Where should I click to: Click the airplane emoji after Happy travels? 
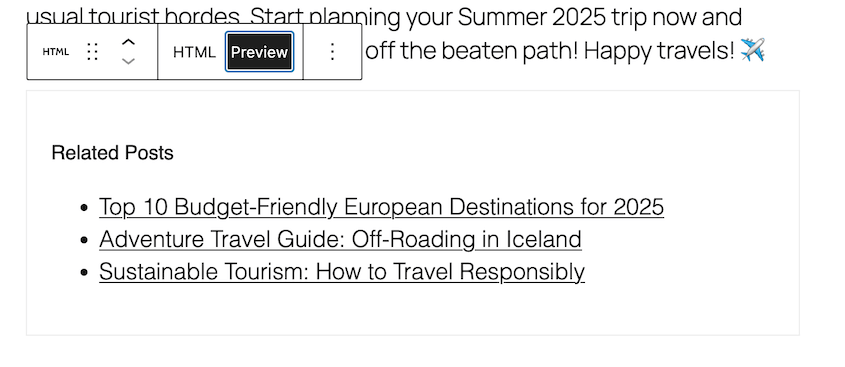point(752,50)
